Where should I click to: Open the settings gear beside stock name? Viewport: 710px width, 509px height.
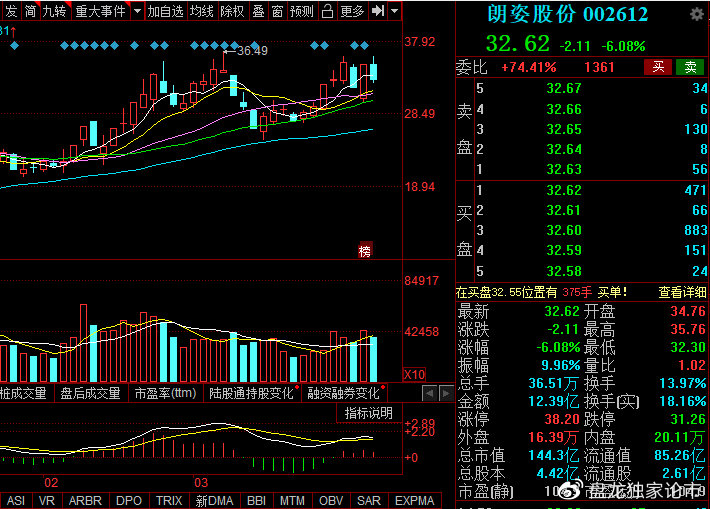[696, 15]
